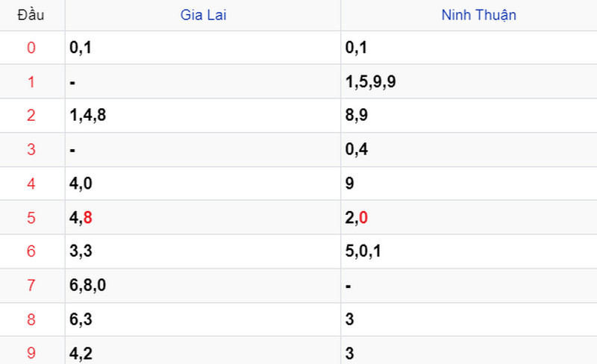Click the red 0 in Ninh Thuận row 5

(x=363, y=218)
